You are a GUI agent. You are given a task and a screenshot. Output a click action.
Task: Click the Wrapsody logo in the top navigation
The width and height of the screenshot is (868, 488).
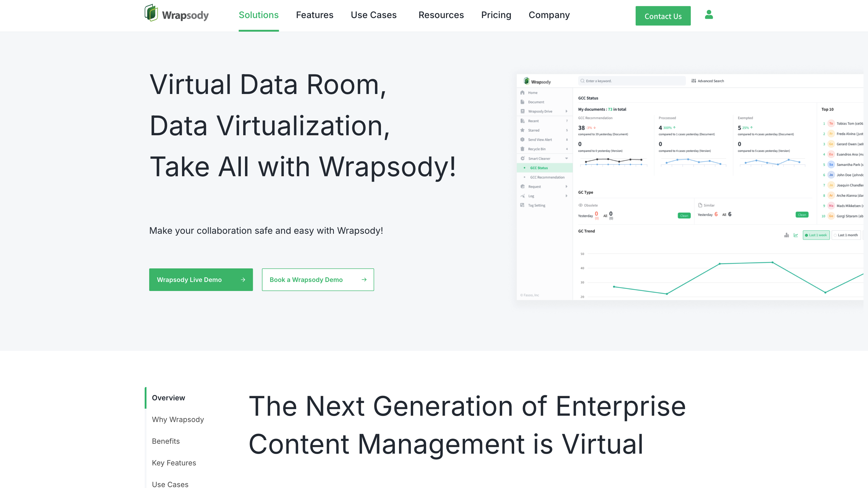click(177, 14)
